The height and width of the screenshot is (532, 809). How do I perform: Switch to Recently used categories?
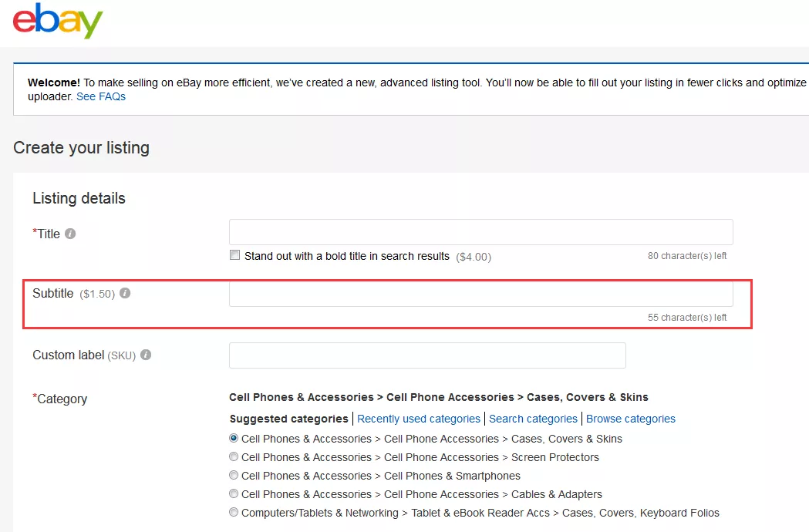[x=419, y=419]
